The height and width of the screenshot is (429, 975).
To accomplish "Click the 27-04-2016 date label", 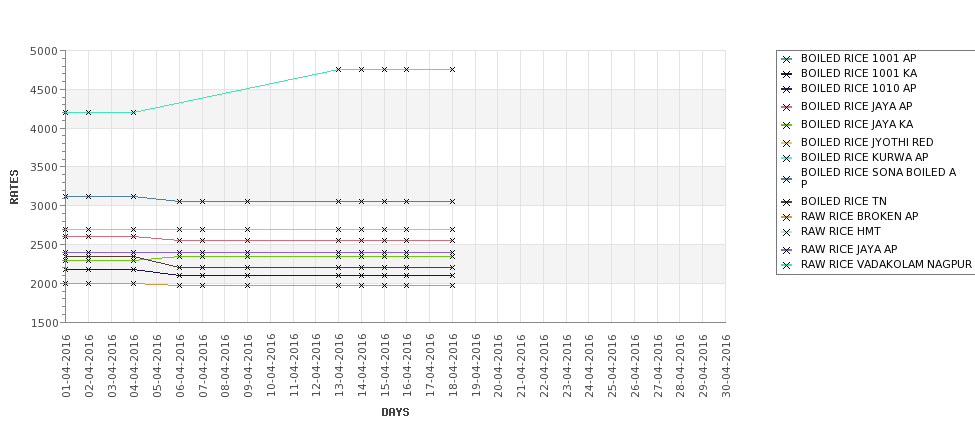I will pos(657,366).
